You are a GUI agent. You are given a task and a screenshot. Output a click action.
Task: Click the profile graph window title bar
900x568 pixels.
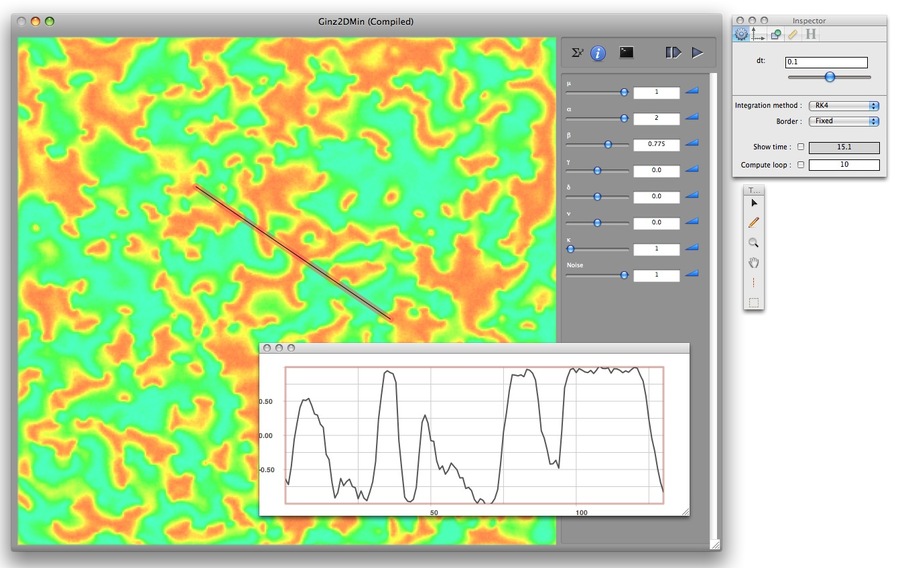pos(474,348)
